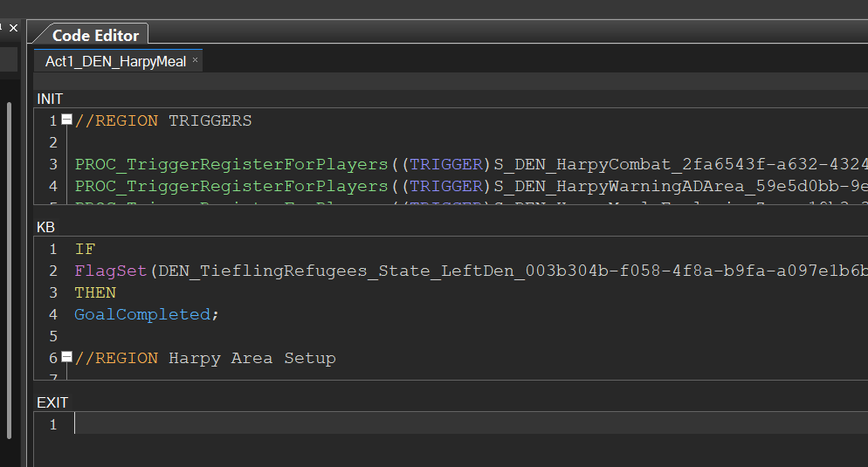Select the Act1_DEN_HarpyMeal file tab
The height and width of the screenshot is (467, 868).
pos(115,61)
